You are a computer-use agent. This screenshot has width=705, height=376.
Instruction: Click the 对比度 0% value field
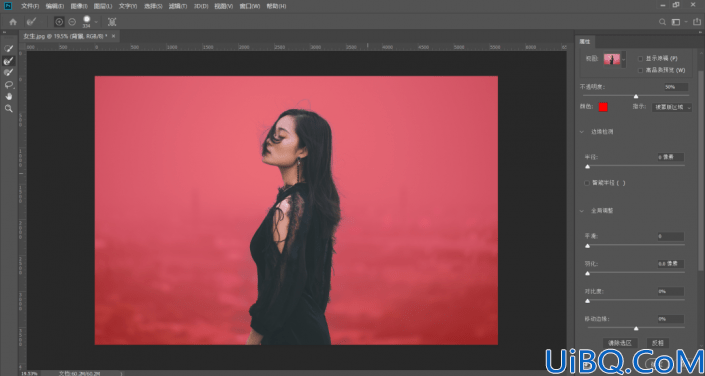(670, 291)
